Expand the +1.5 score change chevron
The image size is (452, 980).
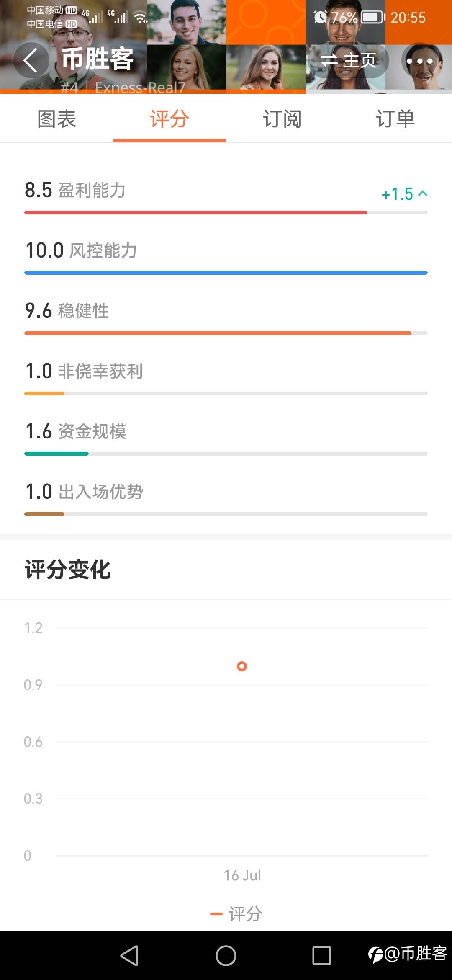pyautogui.click(x=423, y=193)
